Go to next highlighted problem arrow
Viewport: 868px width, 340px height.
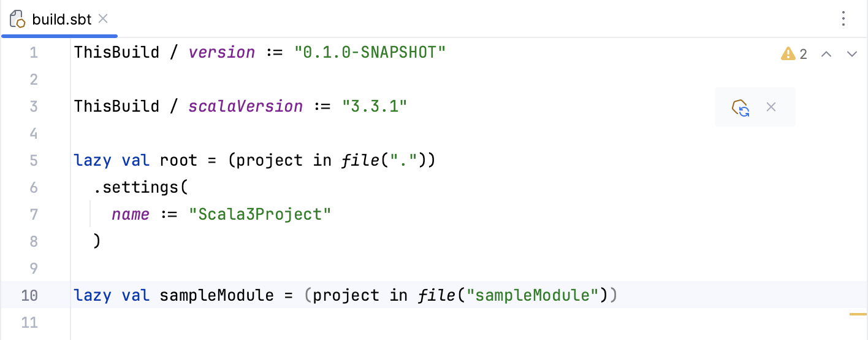tap(851, 54)
